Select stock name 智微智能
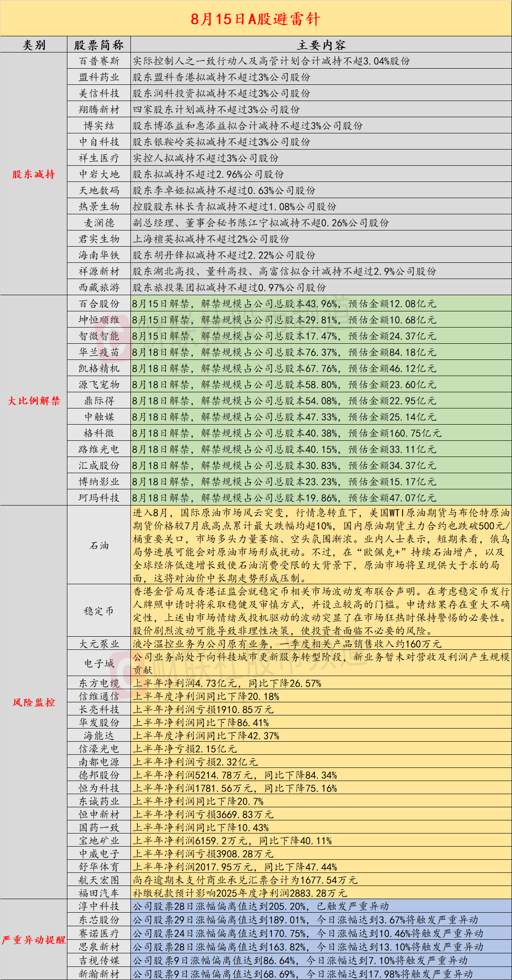Image resolution: width=512 pixels, height=980 pixels. tap(99, 336)
